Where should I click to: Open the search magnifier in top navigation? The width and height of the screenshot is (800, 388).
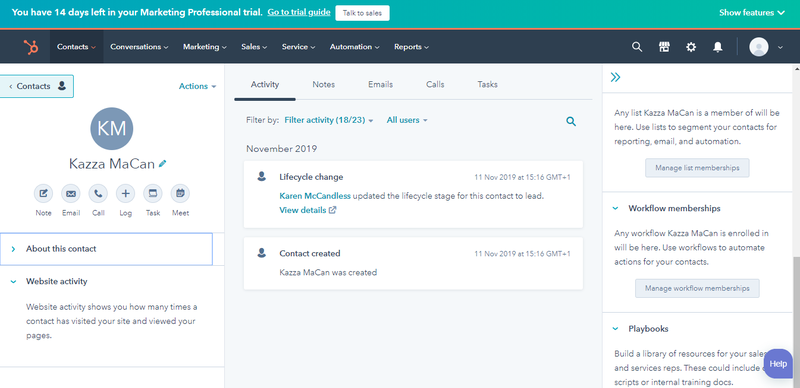pos(637,47)
